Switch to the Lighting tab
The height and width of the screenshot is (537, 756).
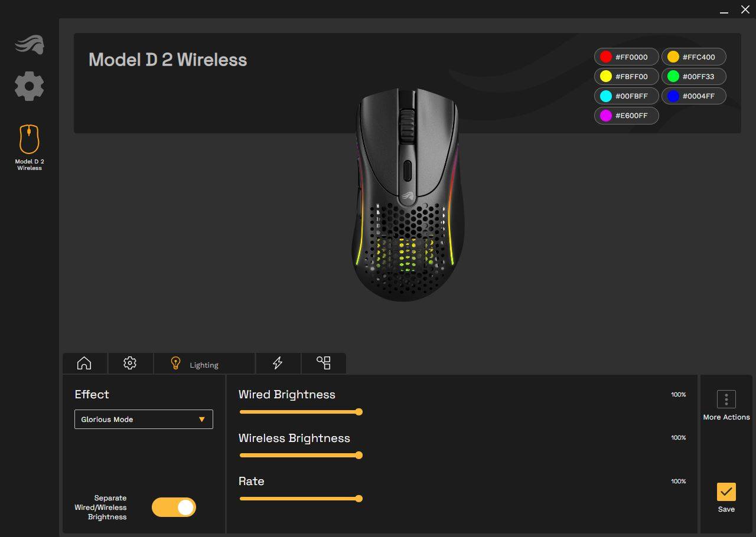pos(204,363)
